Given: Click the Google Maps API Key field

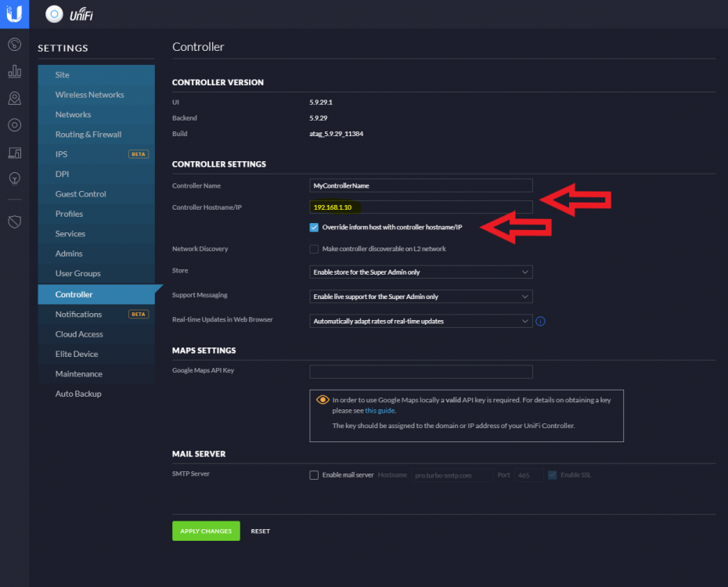Looking at the screenshot, I should 420,372.
